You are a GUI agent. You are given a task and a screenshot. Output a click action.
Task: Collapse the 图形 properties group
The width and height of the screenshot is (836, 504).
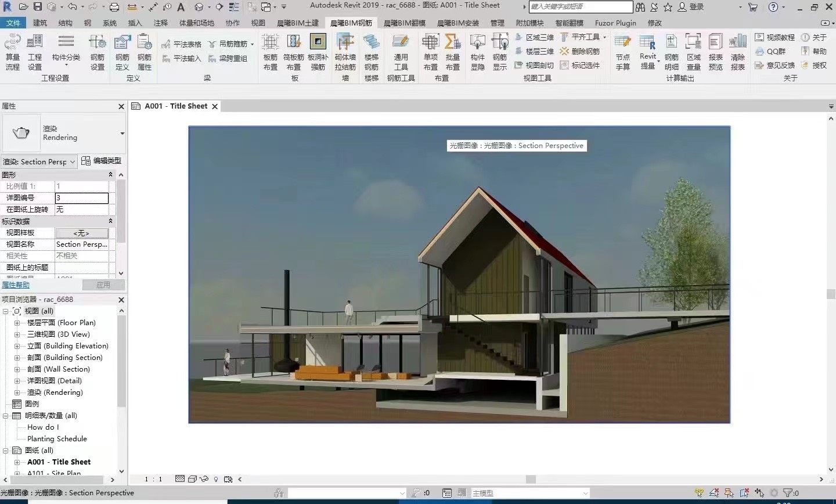pyautogui.click(x=110, y=175)
